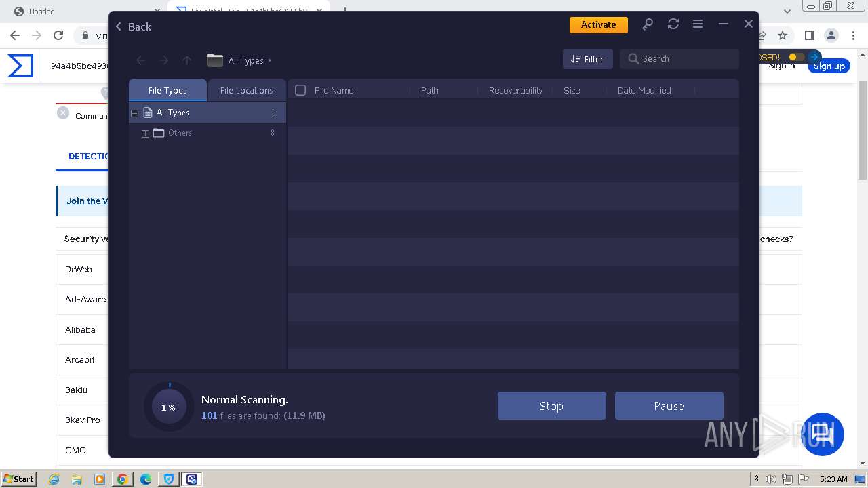The image size is (868, 488).
Task: Open File Explorer from taskbar
Action: tap(77, 479)
